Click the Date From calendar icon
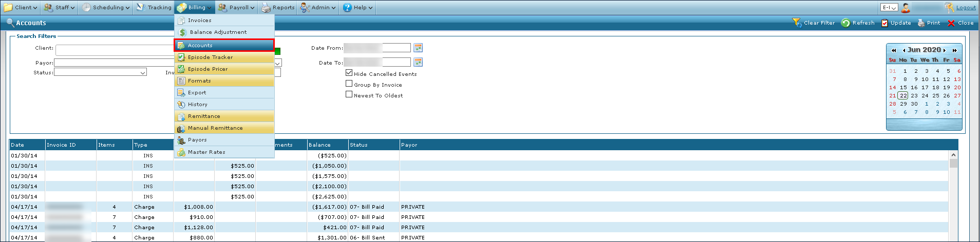The width and height of the screenshot is (980, 242). coord(418,48)
